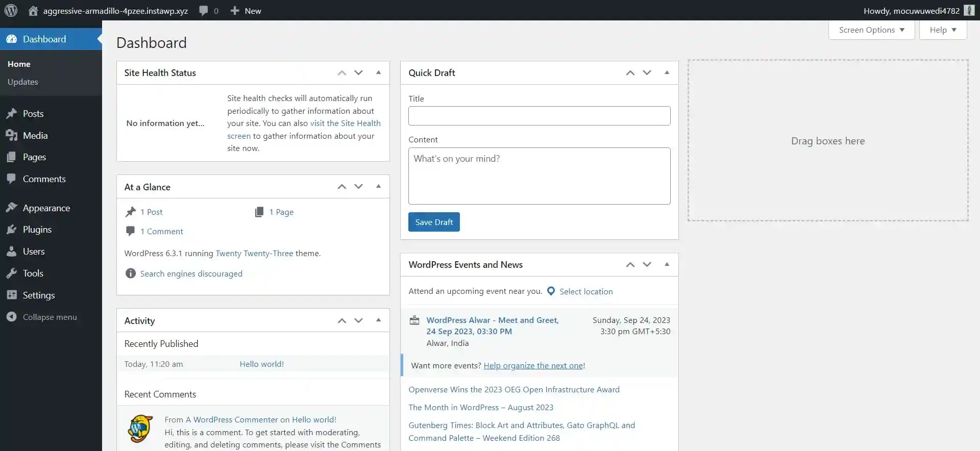Click the plus New icon in admin bar
This screenshot has height=451, width=980.
235,10
